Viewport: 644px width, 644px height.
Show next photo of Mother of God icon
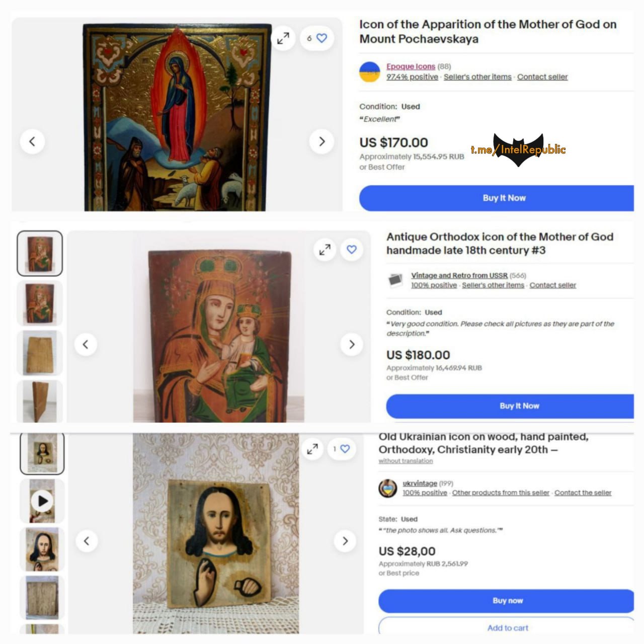(x=352, y=345)
